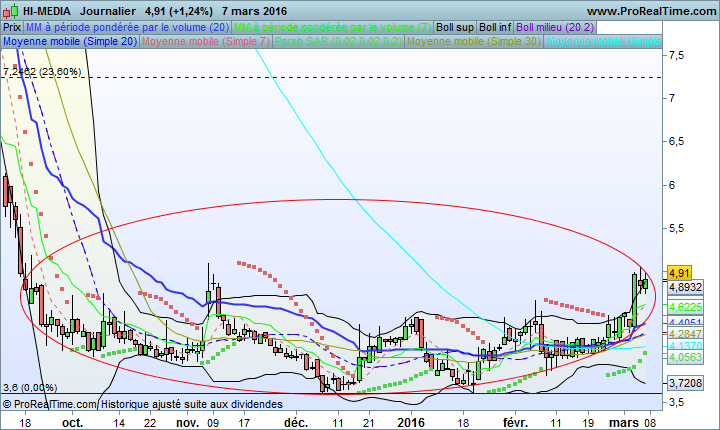Image resolution: width=720 pixels, height=430 pixels.
Task: Select Moyenne mobile (Simple 20) label
Action: point(70,41)
